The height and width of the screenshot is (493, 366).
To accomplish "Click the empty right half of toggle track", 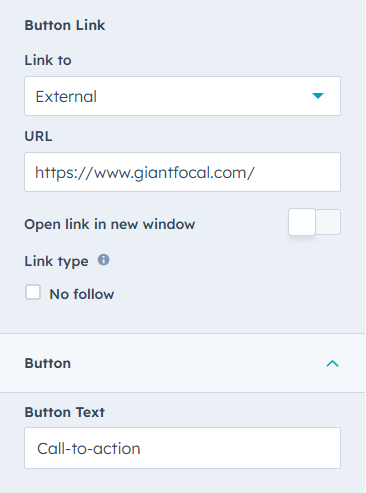I will pyautogui.click(x=328, y=222).
